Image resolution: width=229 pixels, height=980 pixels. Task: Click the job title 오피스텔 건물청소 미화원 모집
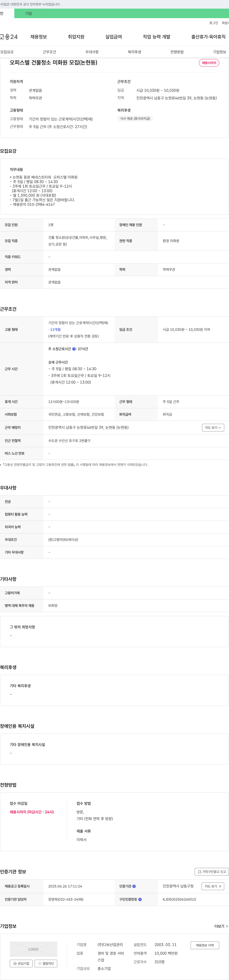coord(53,62)
